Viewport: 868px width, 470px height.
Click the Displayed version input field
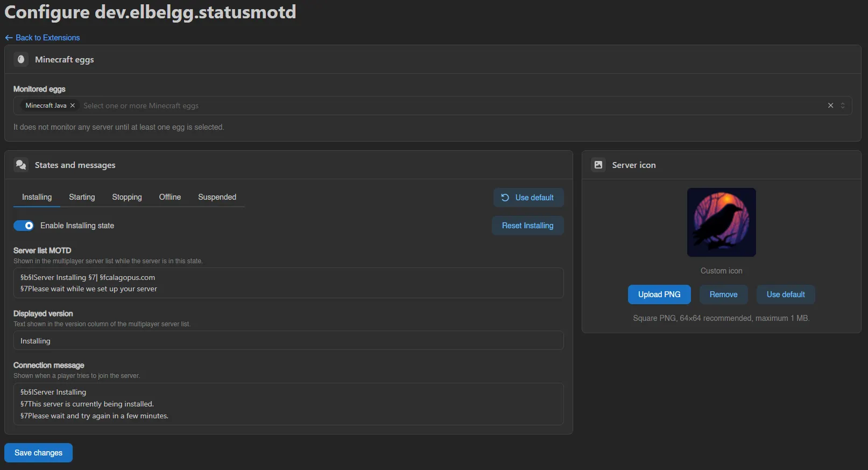(288, 341)
